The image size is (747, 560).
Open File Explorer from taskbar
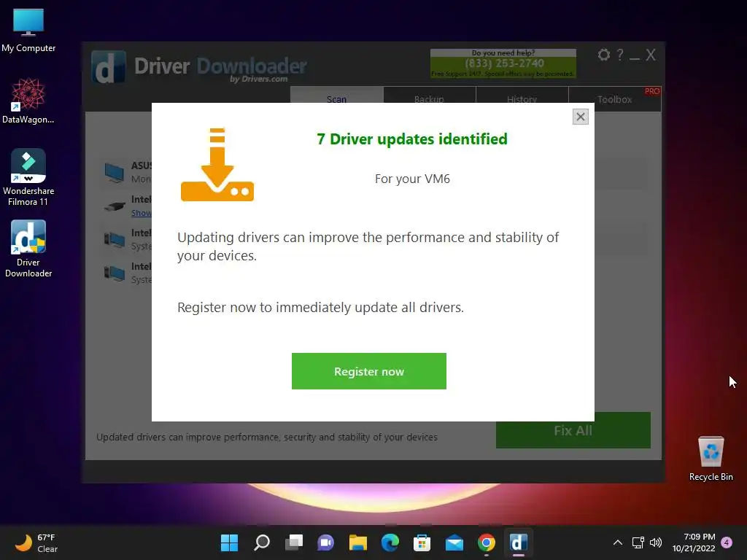[357, 542]
